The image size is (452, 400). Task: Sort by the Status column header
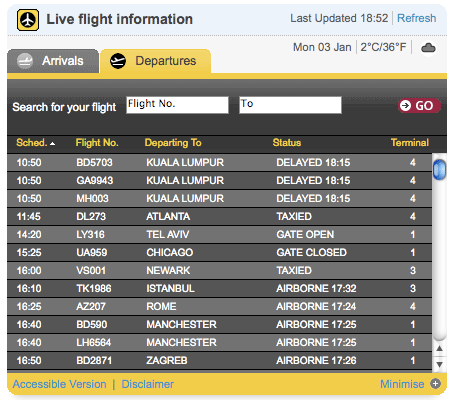(287, 143)
